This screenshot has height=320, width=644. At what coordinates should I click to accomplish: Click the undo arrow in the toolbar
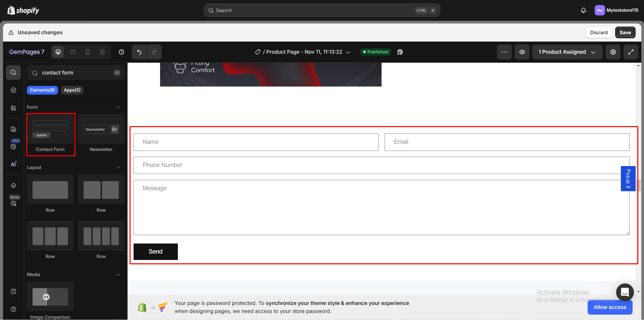click(x=139, y=52)
